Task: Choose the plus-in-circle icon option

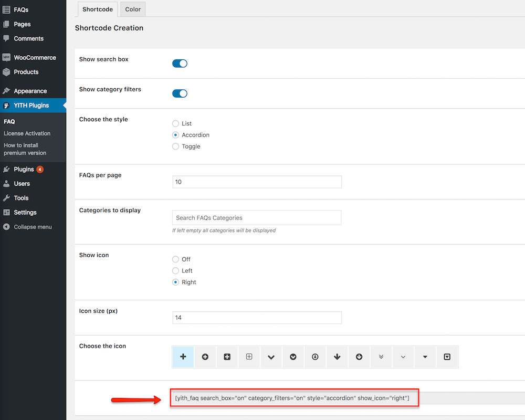Action: (205, 356)
